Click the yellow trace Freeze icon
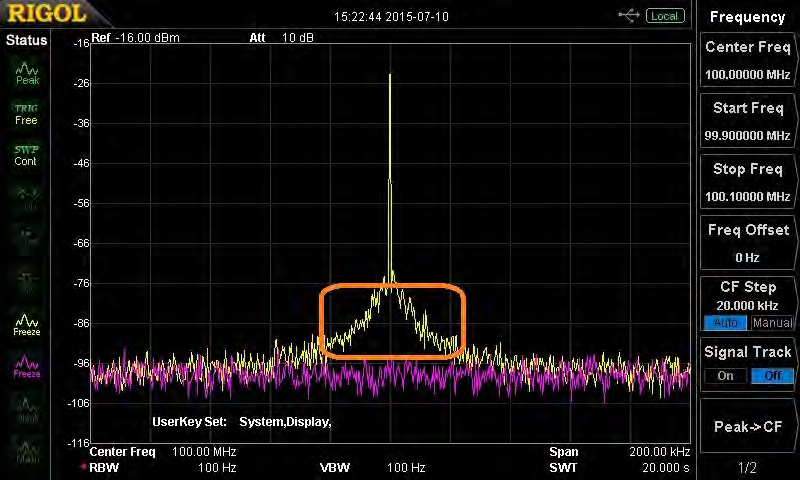 (x=27, y=325)
